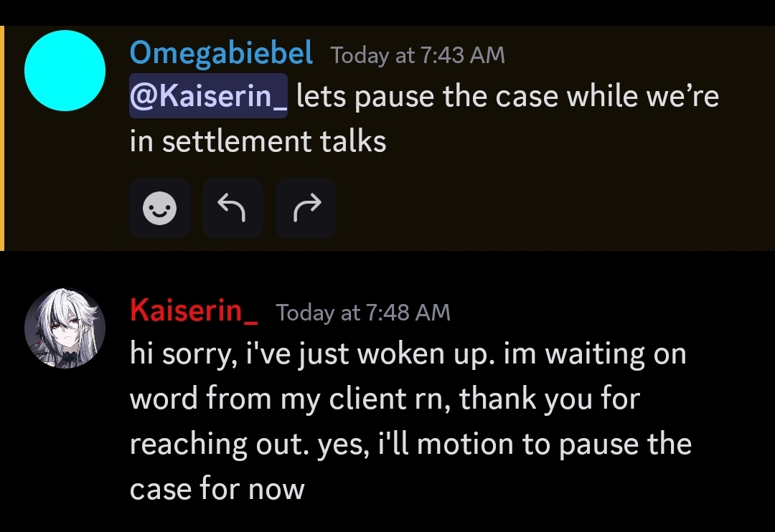Open Kaiserin_'s anime profile avatar
The width and height of the screenshot is (775, 532).
pos(65,328)
